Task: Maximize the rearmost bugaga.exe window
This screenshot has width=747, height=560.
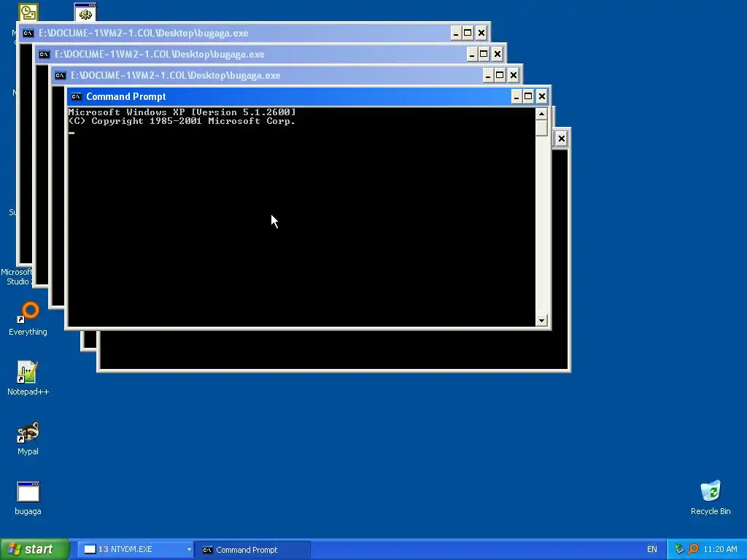Action: (x=468, y=34)
